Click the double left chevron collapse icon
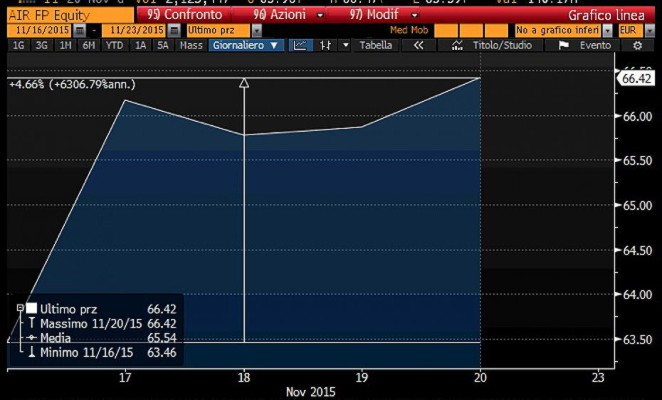The image size is (662, 400). [418, 45]
